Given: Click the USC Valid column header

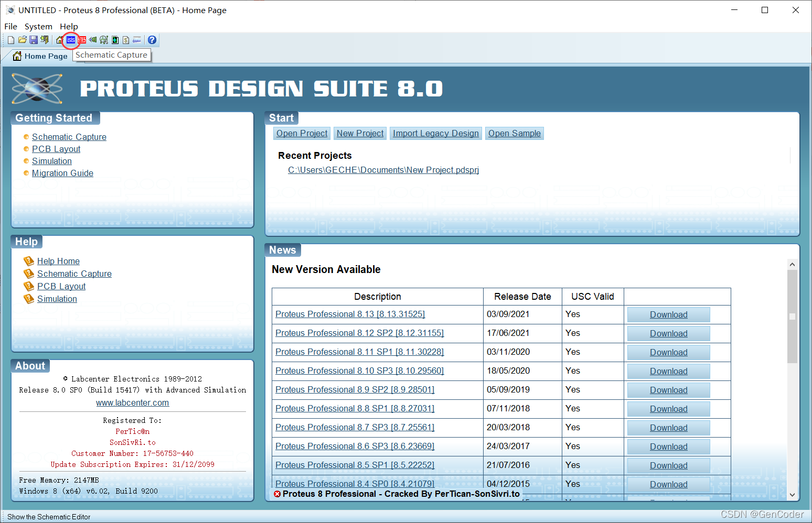Looking at the screenshot, I should click(593, 297).
